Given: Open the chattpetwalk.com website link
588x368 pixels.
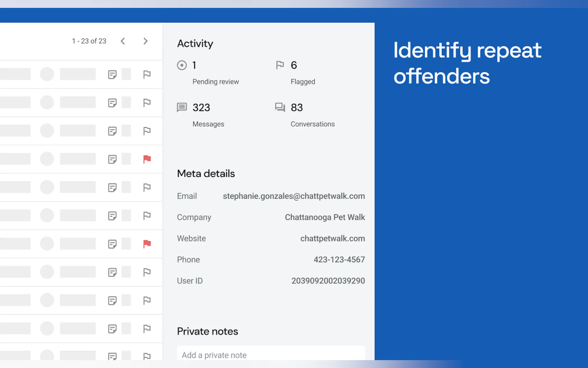Looking at the screenshot, I should click(x=332, y=238).
